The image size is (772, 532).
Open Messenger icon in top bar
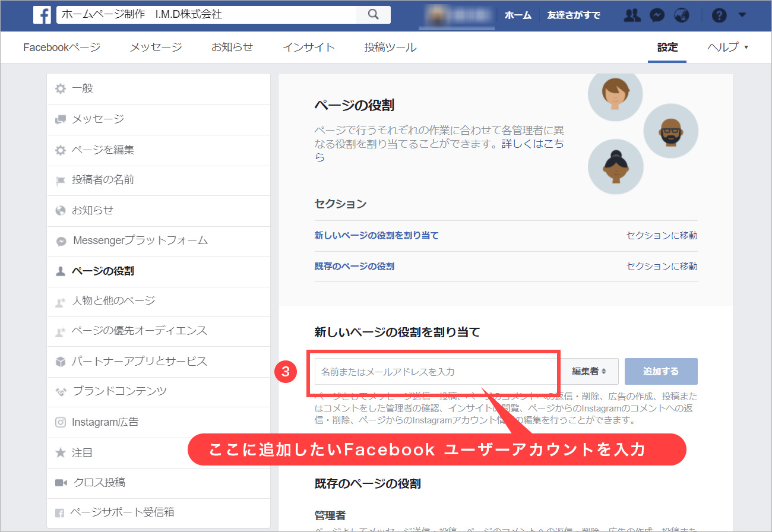(657, 15)
